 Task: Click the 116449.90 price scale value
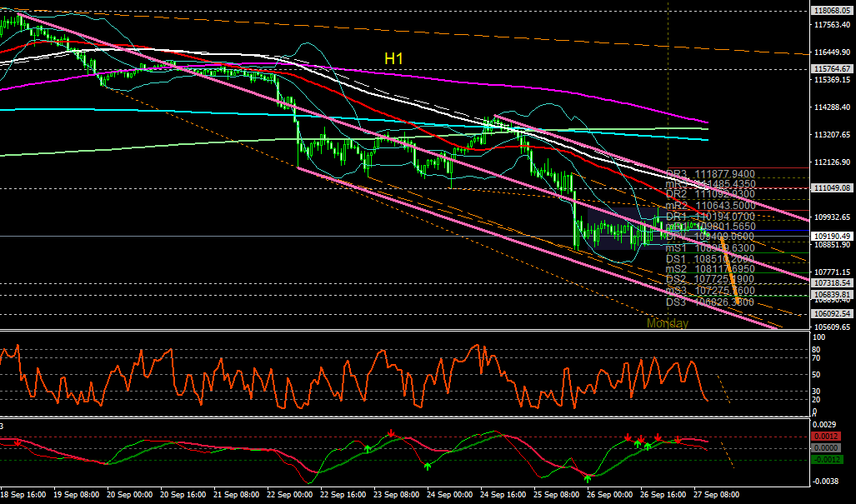[x=832, y=52]
